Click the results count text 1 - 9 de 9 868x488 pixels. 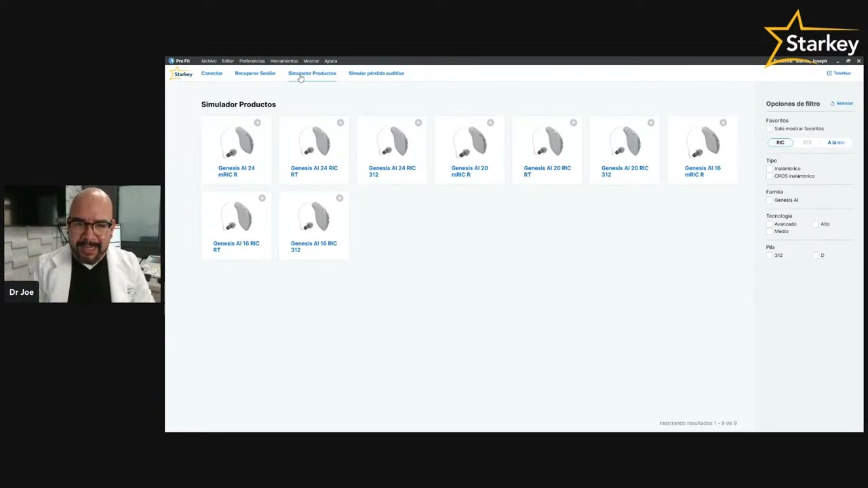(698, 423)
